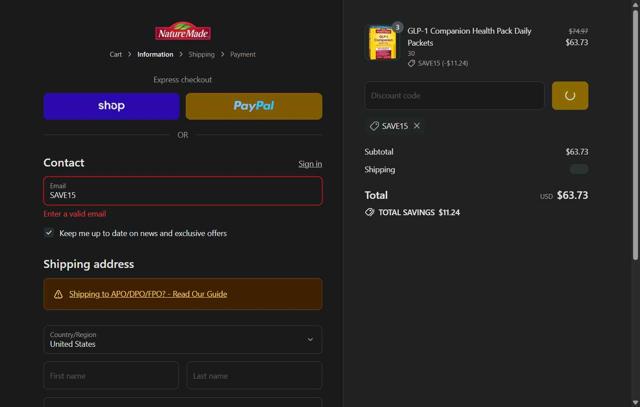Click the quantity badge on product image
Image resolution: width=640 pixels, height=407 pixels.
point(397,27)
